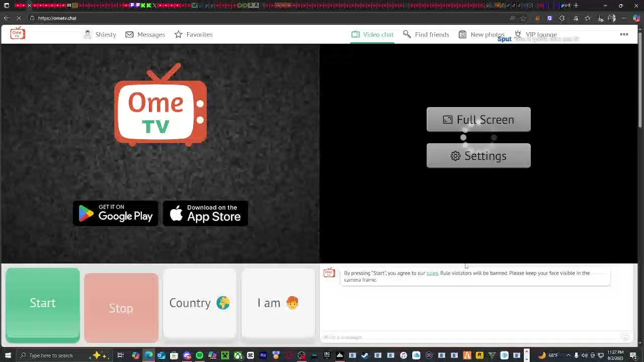Screen dimensions: 644x362
Task: Click the emoji icon in message box
Action: pos(625,337)
